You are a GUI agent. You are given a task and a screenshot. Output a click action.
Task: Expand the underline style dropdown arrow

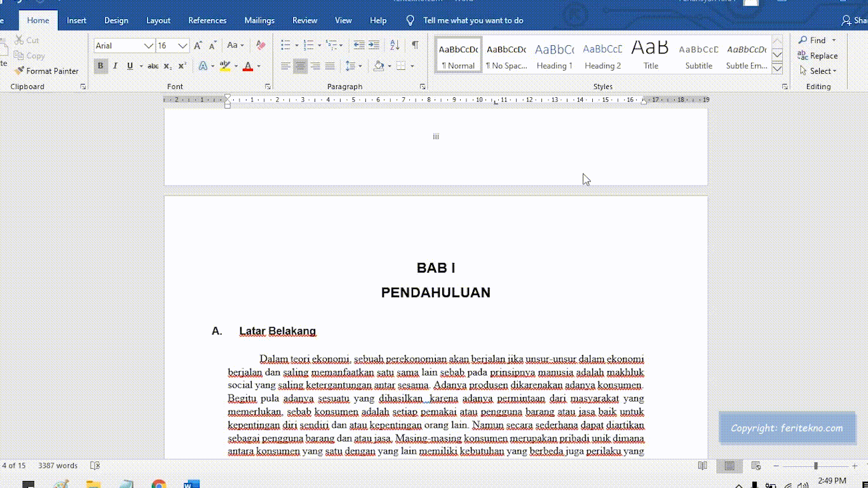pyautogui.click(x=140, y=66)
